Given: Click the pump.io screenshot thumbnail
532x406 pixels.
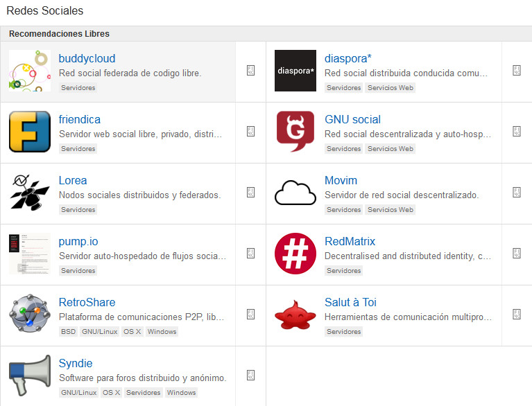Looking at the screenshot, I should pos(30,254).
